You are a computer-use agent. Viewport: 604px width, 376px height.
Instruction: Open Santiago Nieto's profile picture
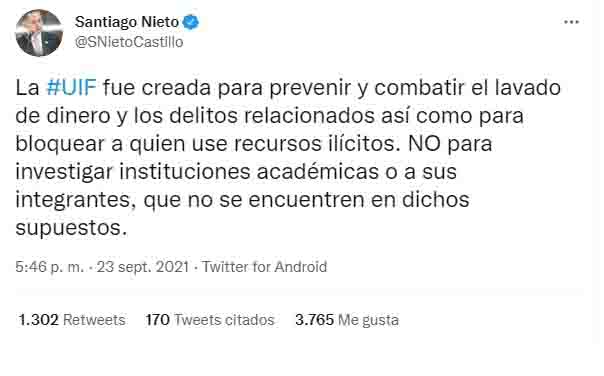click(x=39, y=33)
